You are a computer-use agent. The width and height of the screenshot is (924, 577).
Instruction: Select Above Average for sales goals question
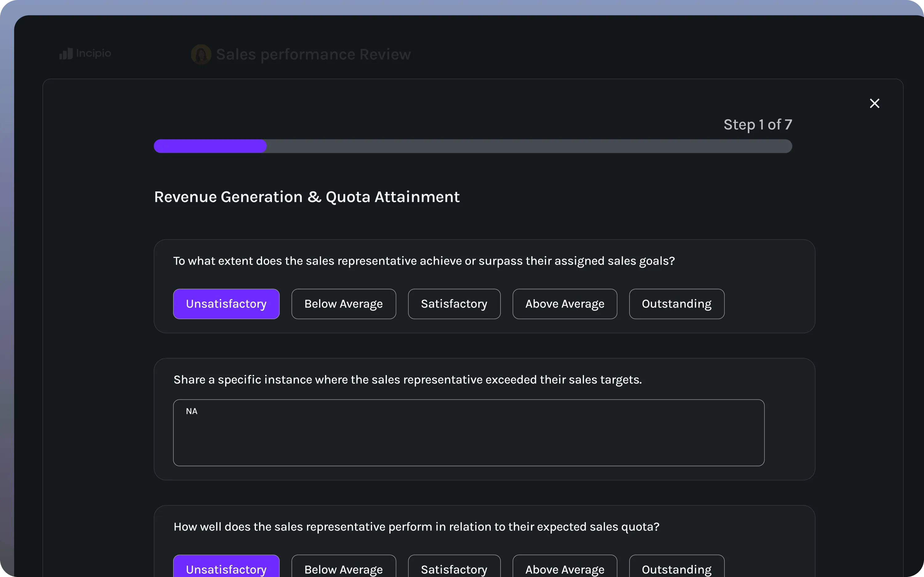pyautogui.click(x=564, y=304)
